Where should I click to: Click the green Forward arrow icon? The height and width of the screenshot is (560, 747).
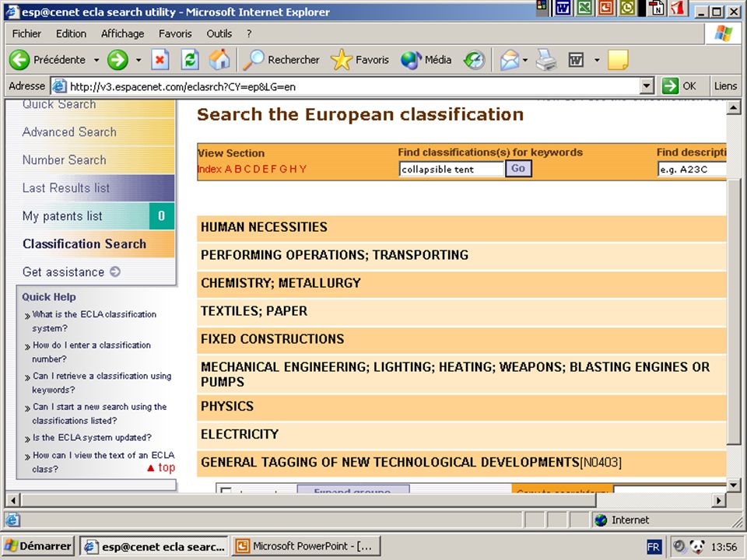117,60
